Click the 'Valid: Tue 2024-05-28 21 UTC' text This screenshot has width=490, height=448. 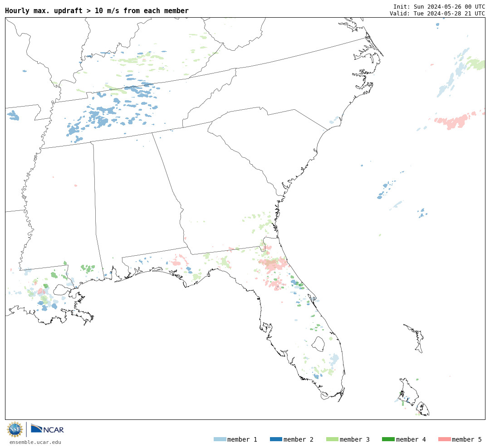tap(437, 14)
